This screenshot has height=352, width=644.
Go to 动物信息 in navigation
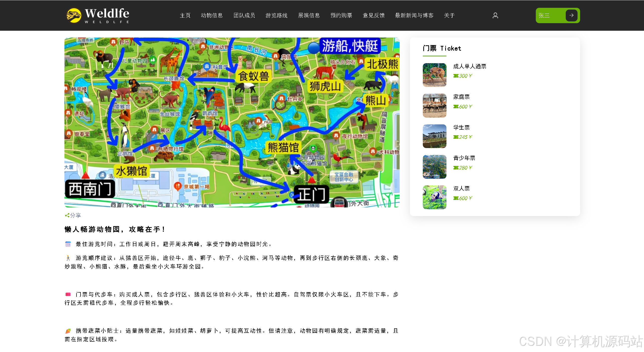pos(212,15)
